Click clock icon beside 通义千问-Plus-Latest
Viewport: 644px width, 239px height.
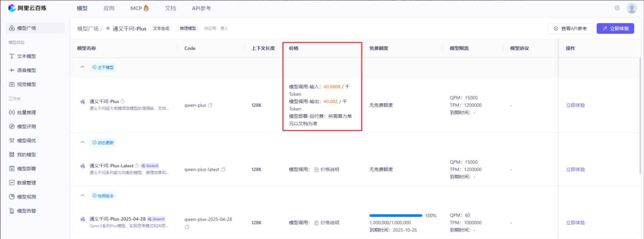(x=137, y=166)
